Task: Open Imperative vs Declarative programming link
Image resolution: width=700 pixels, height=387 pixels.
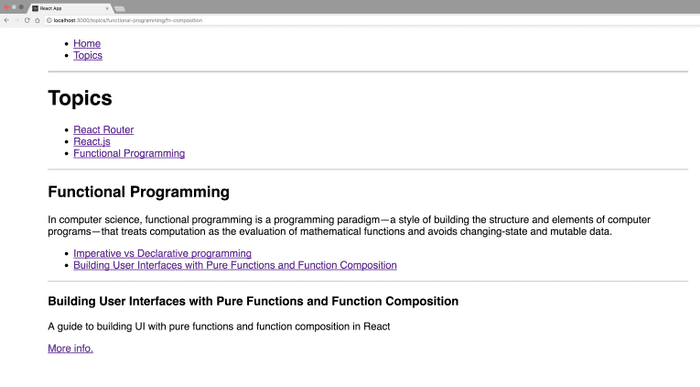Action: tap(162, 253)
